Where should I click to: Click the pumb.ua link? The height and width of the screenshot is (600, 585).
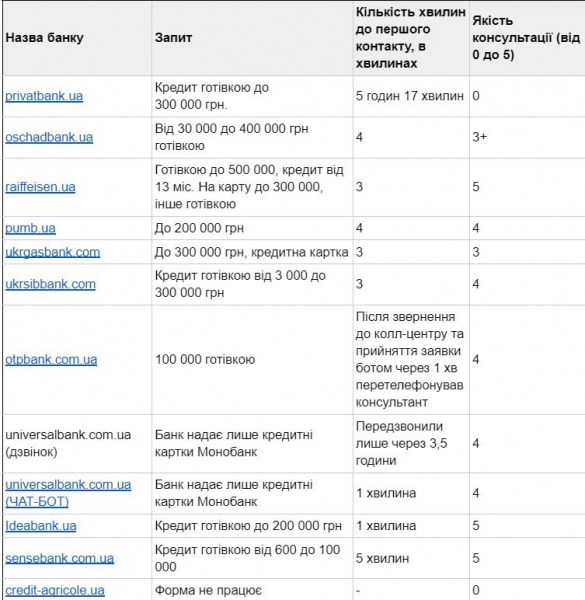point(30,228)
